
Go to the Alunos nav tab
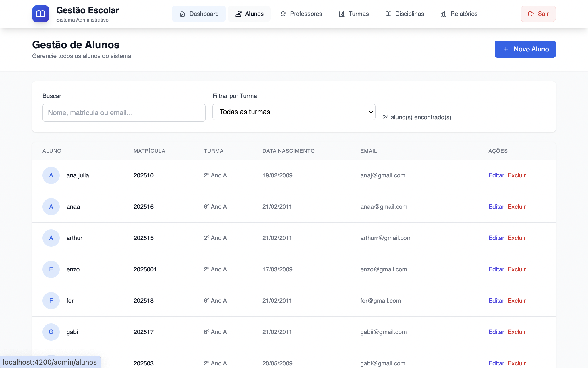pos(249,14)
